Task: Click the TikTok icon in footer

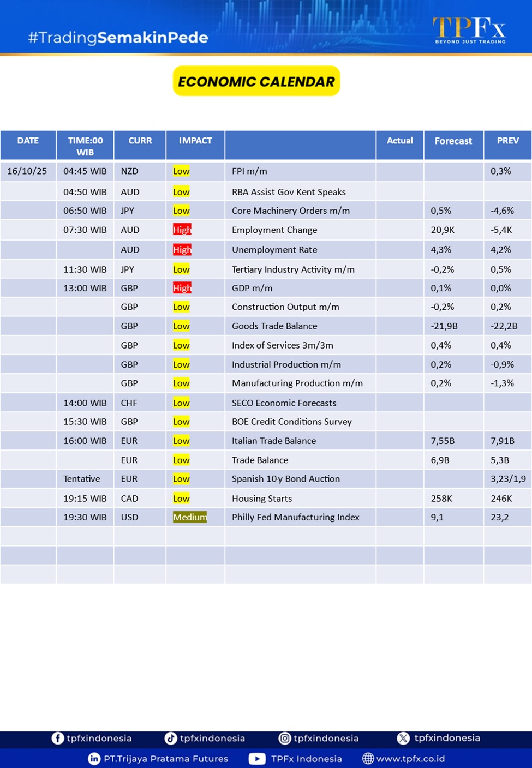Action: point(171,738)
